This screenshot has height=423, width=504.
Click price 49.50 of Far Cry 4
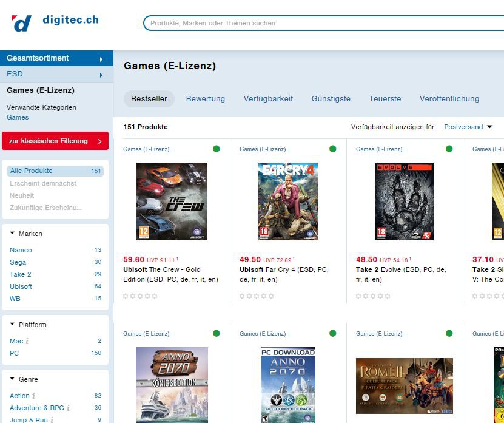[250, 259]
